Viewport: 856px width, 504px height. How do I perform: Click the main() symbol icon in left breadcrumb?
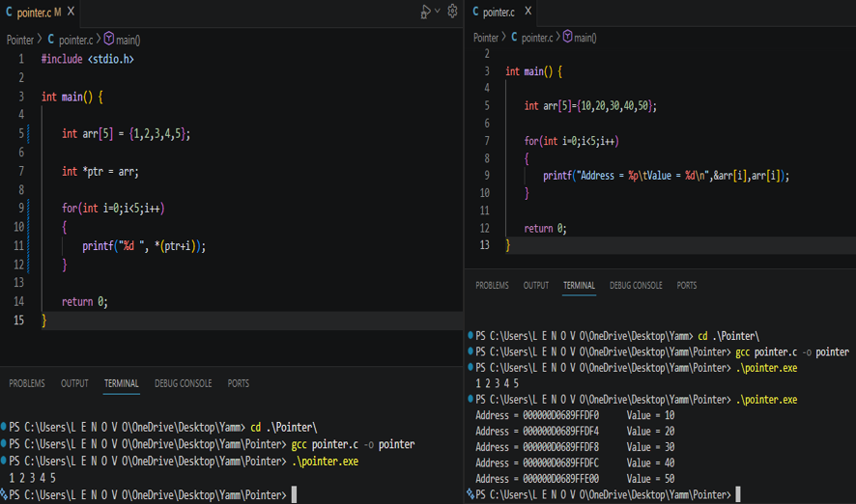(108, 39)
